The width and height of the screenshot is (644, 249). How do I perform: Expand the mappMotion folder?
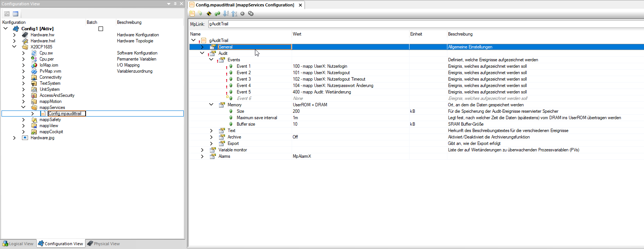tap(23, 101)
